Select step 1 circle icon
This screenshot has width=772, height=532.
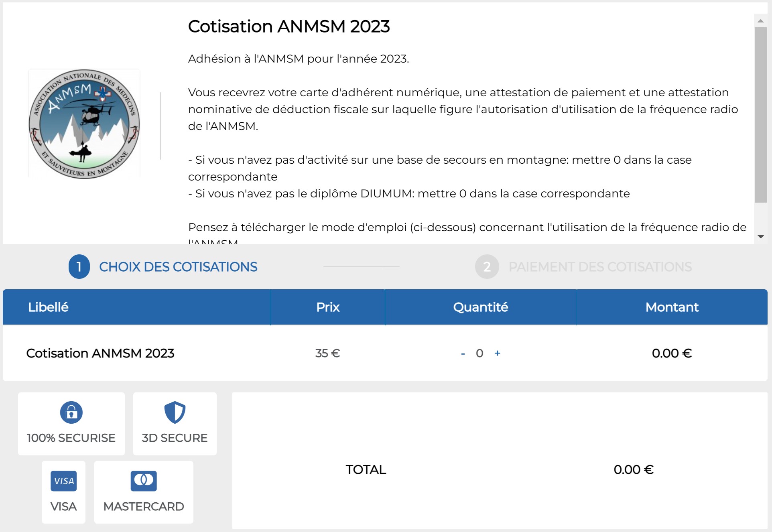point(79,267)
